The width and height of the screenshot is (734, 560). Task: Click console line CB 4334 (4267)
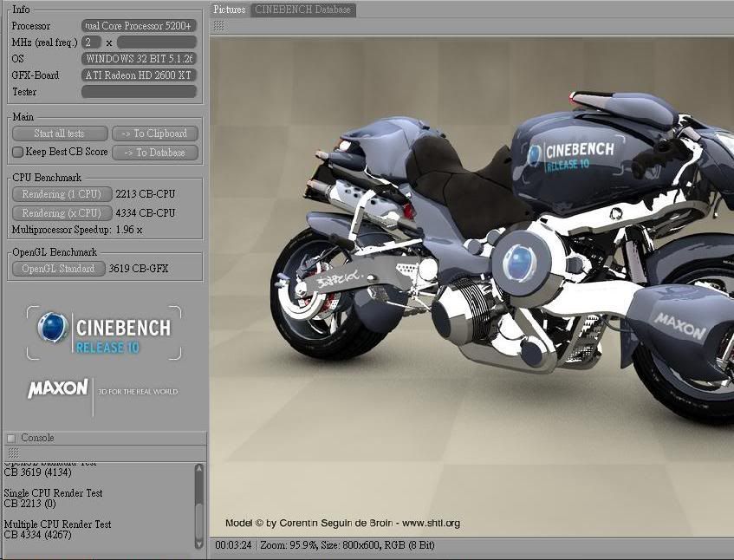point(38,535)
